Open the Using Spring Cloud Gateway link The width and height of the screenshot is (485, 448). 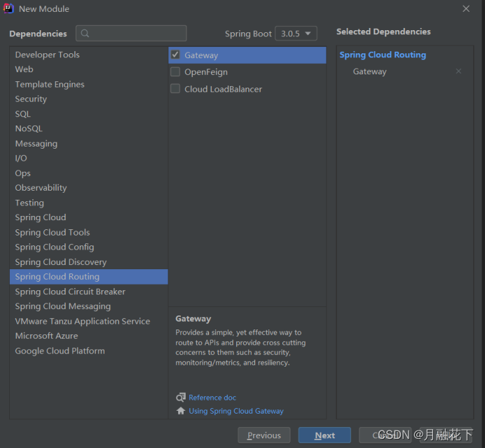pyautogui.click(x=236, y=411)
